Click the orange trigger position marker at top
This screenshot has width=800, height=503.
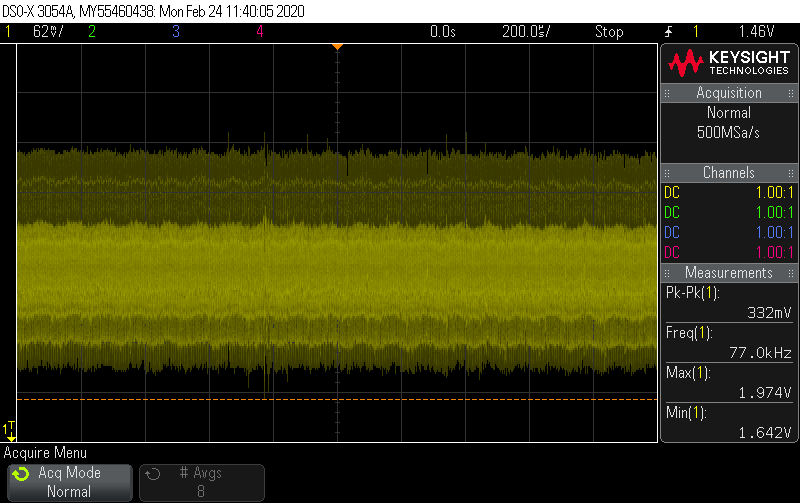pyautogui.click(x=337, y=47)
